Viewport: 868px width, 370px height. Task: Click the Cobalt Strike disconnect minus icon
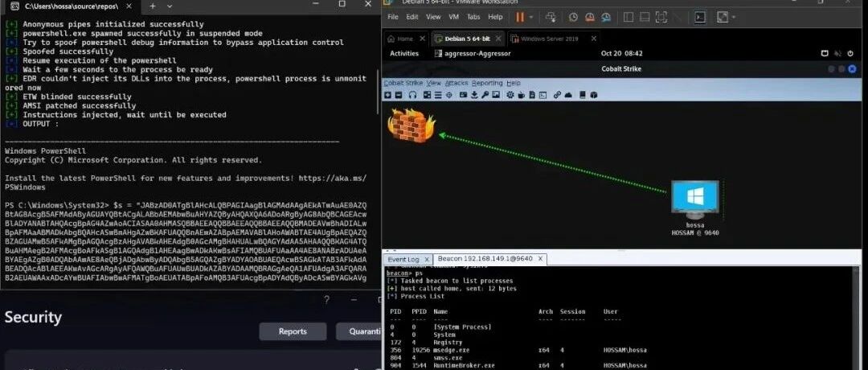click(x=399, y=95)
